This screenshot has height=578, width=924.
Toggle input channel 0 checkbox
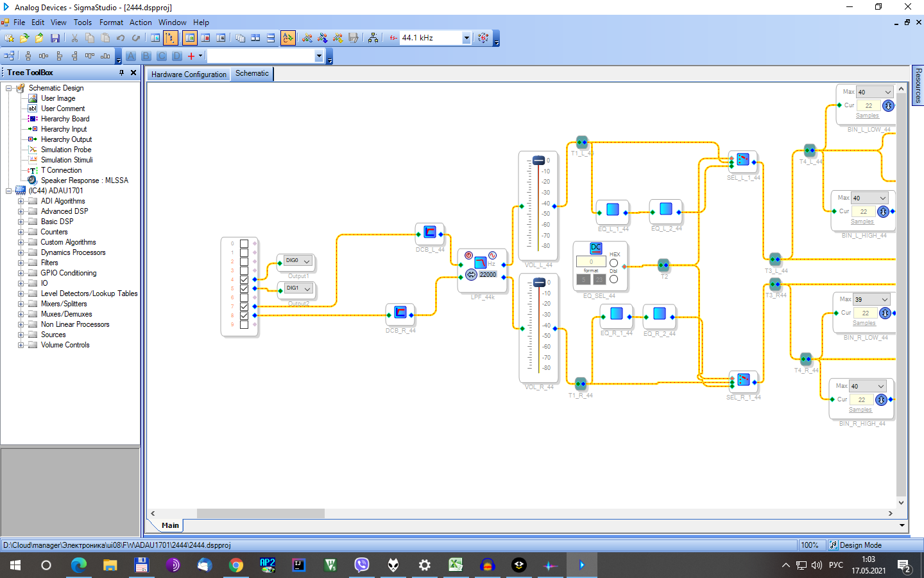[244, 243]
